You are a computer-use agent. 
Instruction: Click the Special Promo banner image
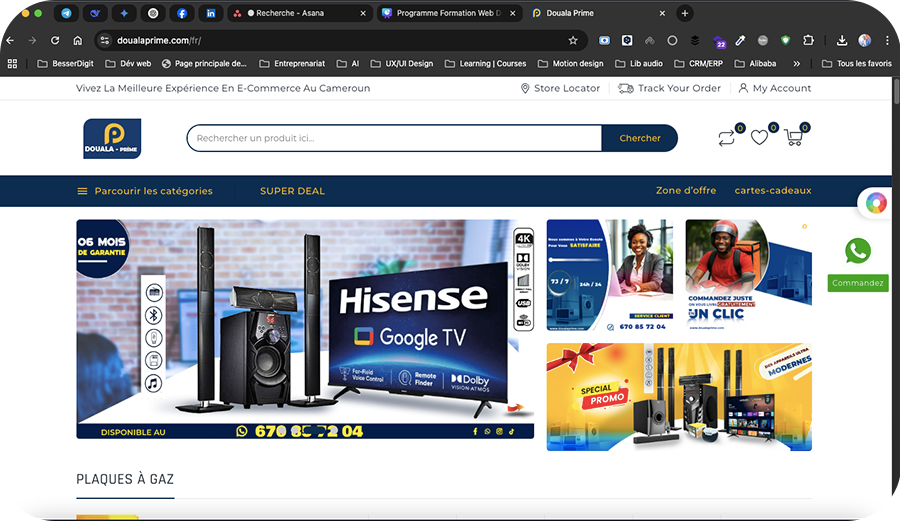pyautogui.click(x=679, y=396)
